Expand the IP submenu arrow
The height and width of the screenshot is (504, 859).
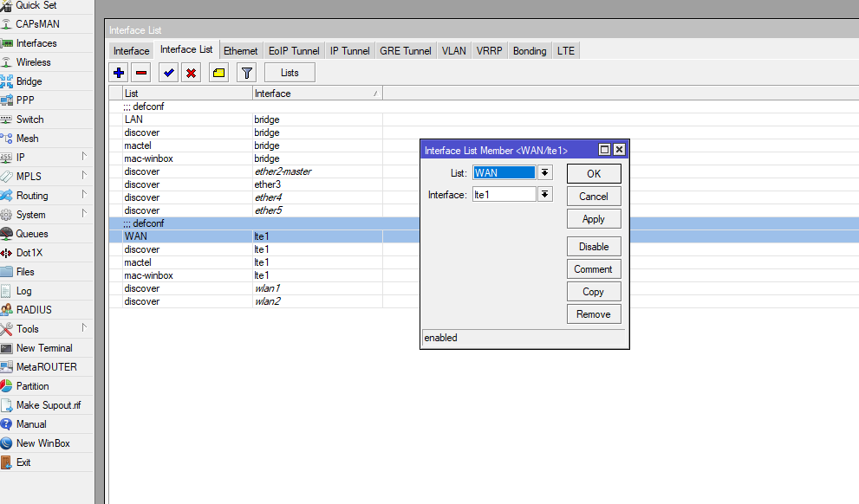click(84, 157)
